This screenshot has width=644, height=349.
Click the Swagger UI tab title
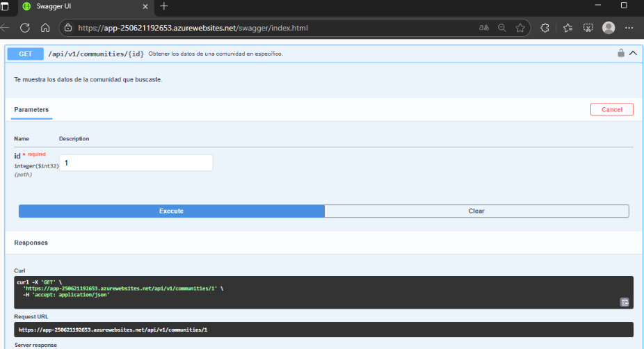pos(54,6)
